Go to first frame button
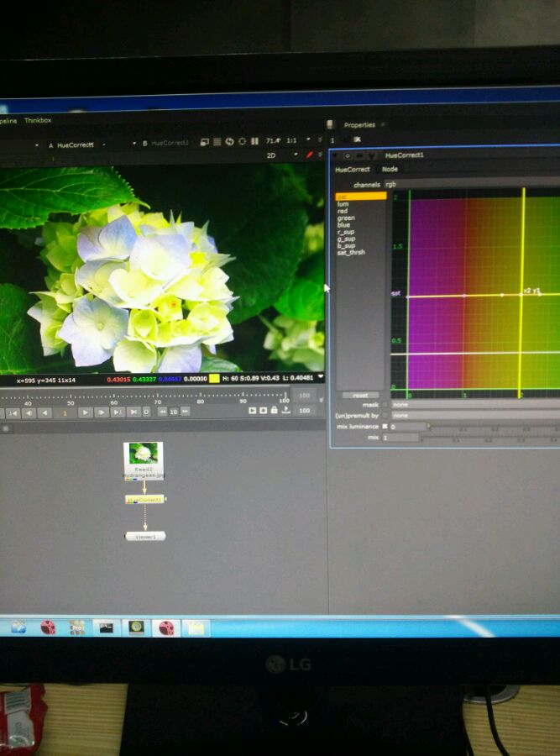Viewport: 560px width, 756px height. (13, 412)
